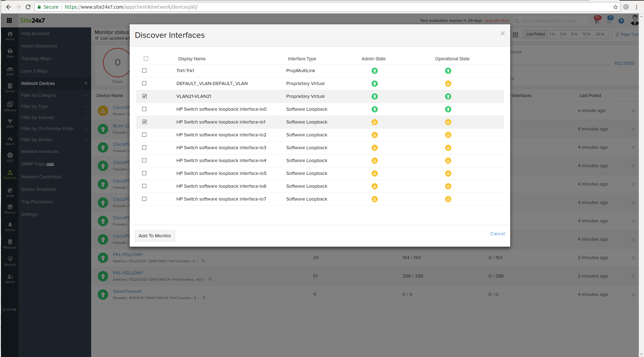Select the 24 hr time range
This screenshot has width=644, height=357.
[x=600, y=34]
